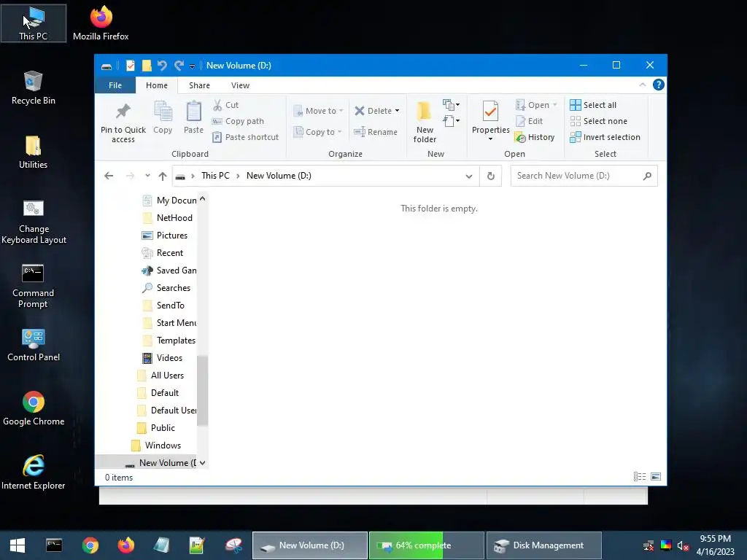Open Recycle Bin desktop icon
Image resolution: width=747 pixels, height=560 pixels.
33,87
